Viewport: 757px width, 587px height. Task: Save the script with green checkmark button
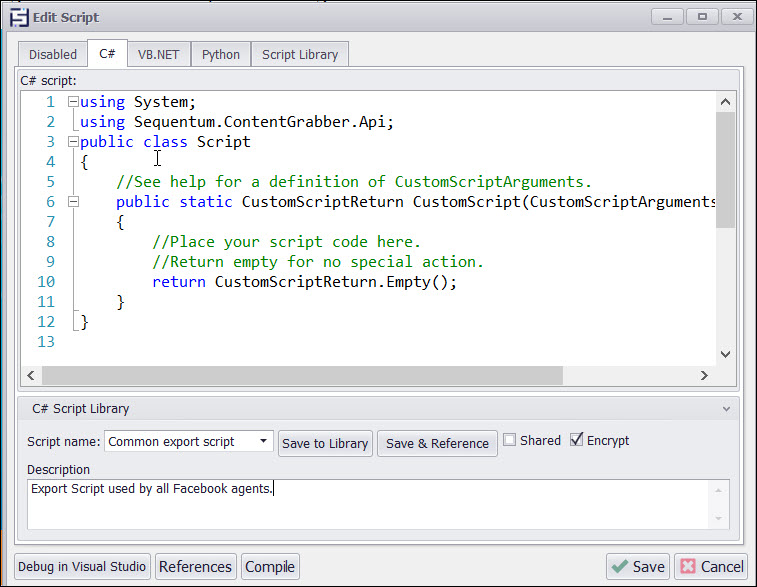(638, 566)
